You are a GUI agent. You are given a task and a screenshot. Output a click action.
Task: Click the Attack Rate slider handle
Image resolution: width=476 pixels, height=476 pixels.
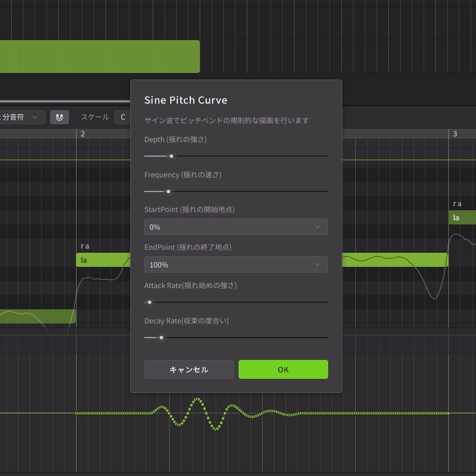point(150,302)
